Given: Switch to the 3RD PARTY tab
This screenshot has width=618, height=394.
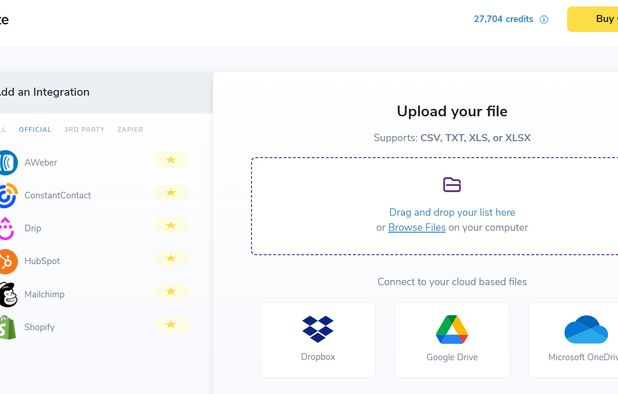Looking at the screenshot, I should point(84,130).
